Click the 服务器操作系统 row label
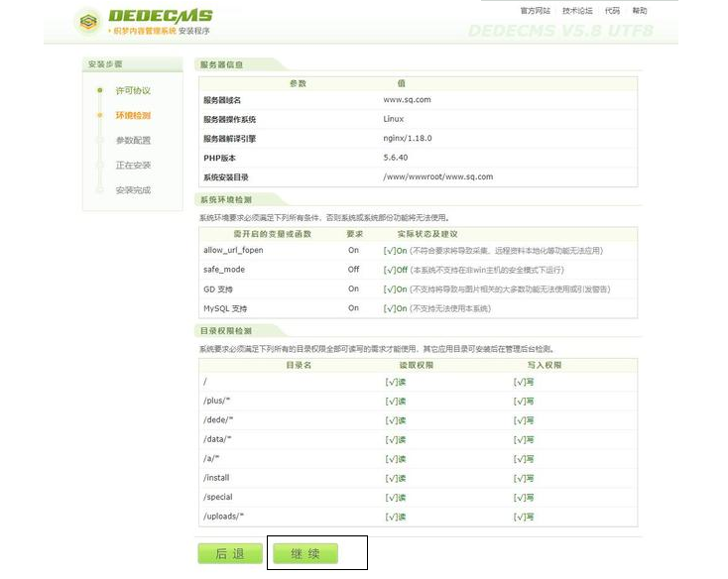This screenshot has height=579, width=728. [x=229, y=119]
